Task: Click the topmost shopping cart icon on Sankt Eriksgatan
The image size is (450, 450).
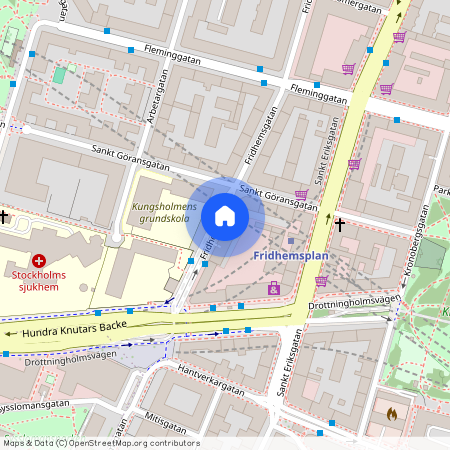Action: pos(399,37)
